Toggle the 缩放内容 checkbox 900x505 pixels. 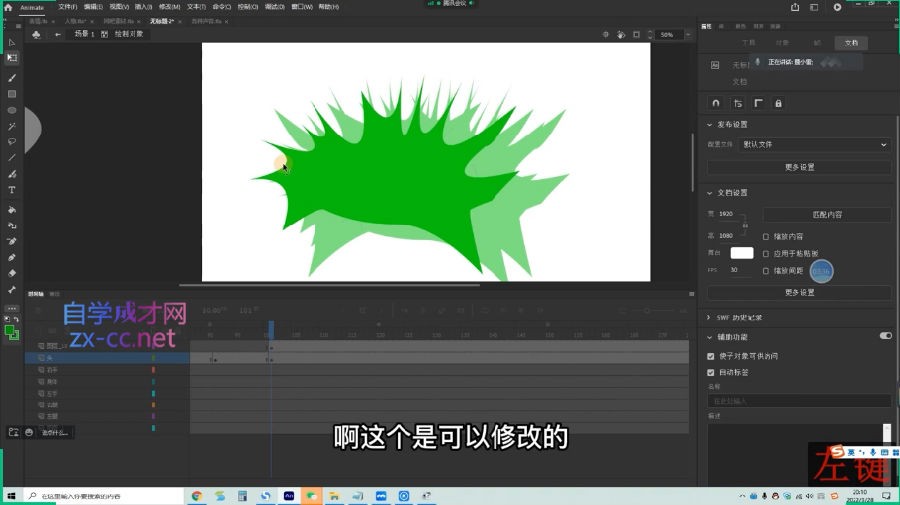[x=766, y=236]
